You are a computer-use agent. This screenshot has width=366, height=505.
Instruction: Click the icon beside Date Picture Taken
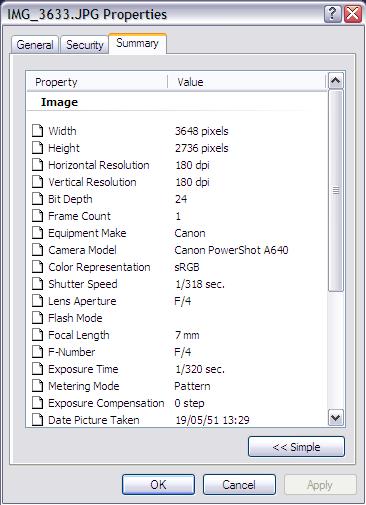[38, 420]
